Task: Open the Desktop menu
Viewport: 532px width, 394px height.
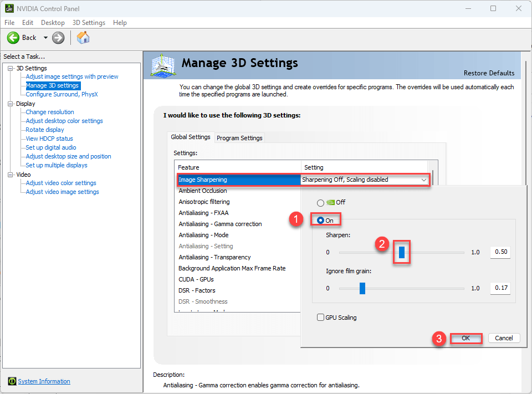Action: tap(53, 23)
